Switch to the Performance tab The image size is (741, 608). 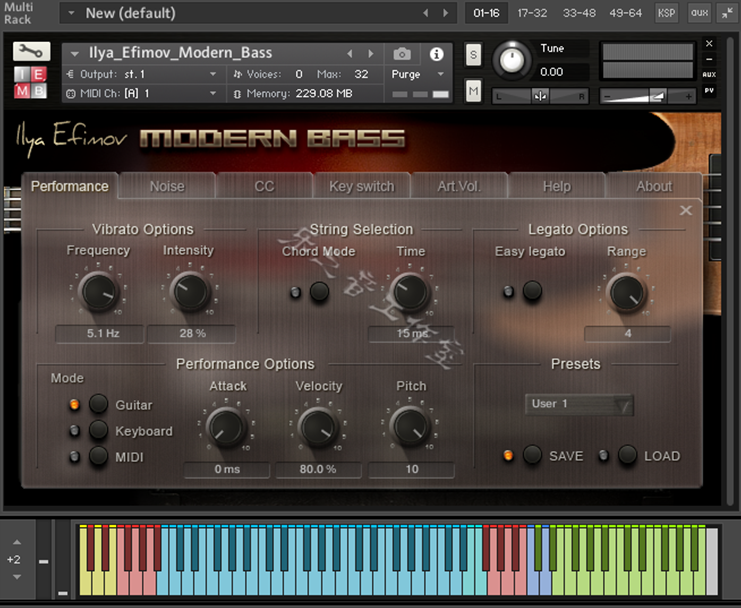[70, 187]
